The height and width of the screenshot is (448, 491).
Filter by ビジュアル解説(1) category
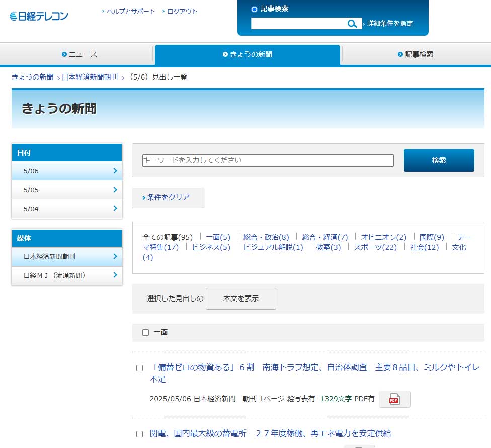[x=273, y=247]
